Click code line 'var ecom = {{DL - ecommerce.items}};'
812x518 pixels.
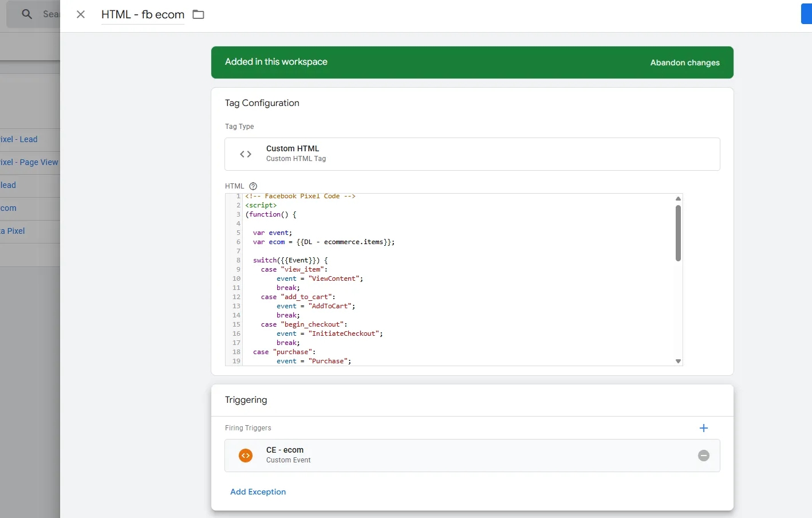click(x=324, y=242)
